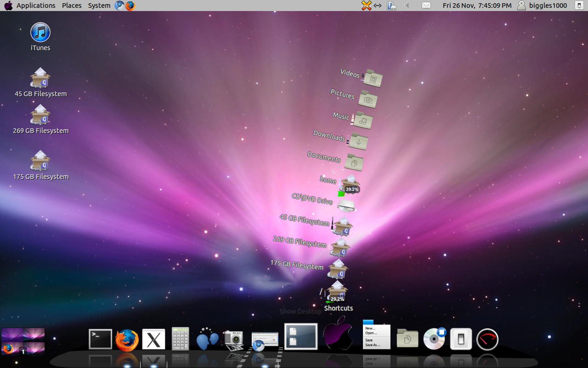The width and height of the screenshot is (588, 368).
Task: Expand the Shortcuts stack fan
Action: coord(338,292)
